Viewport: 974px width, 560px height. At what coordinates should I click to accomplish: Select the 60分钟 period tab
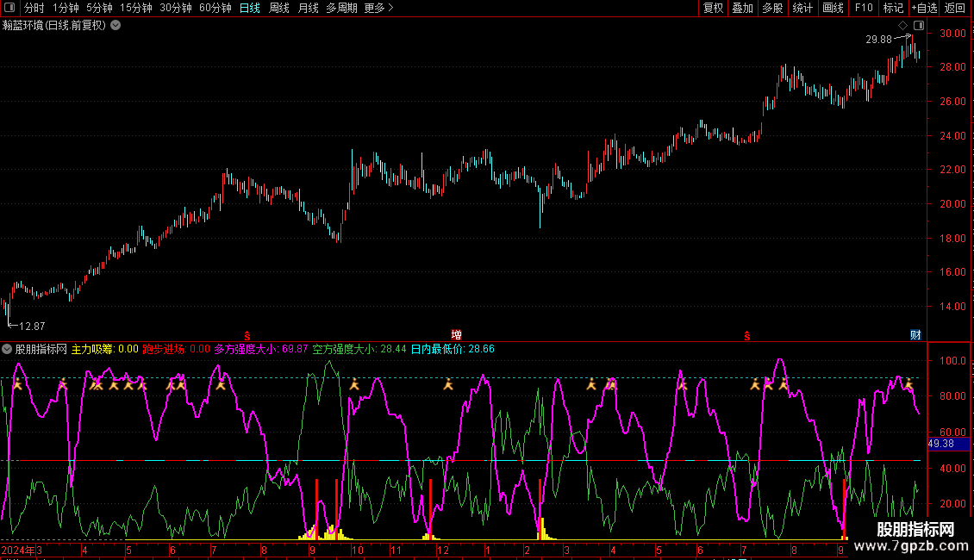coord(215,9)
